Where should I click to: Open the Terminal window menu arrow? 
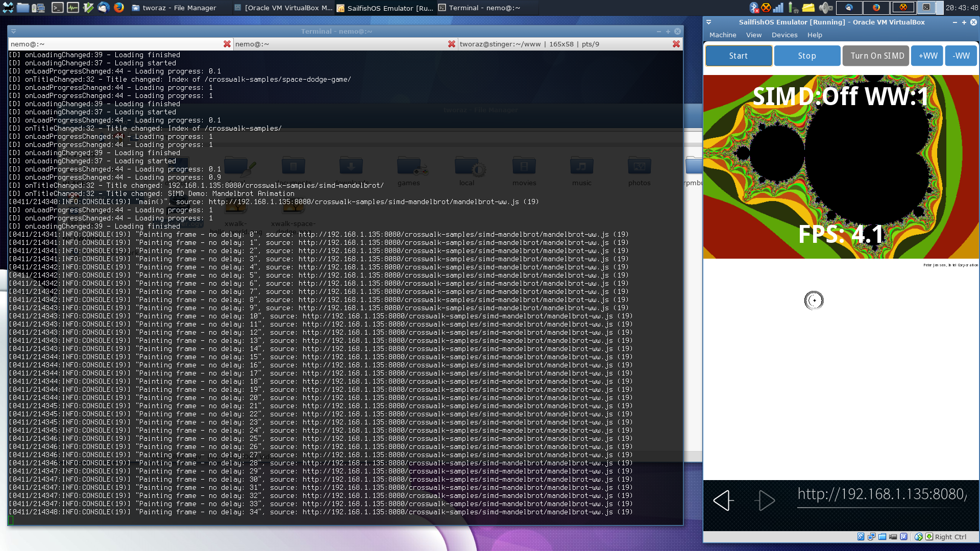tap(14, 31)
